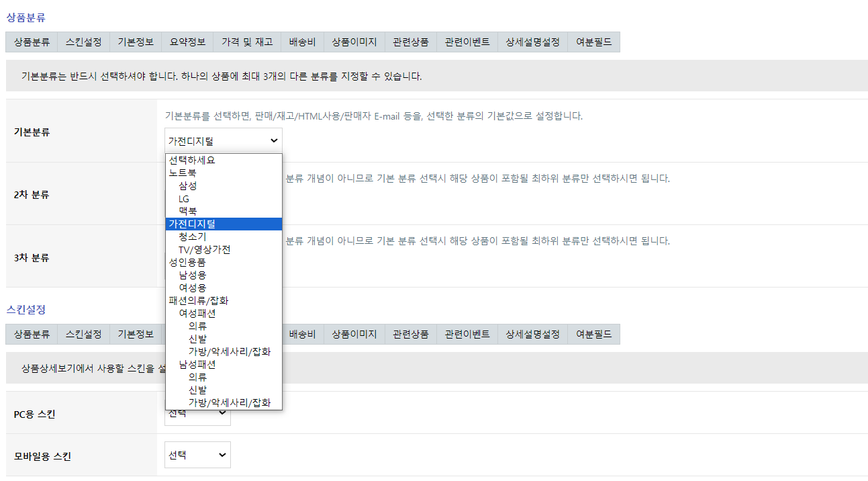
Task: Pick the TV/영상가전 option
Action: (x=204, y=249)
